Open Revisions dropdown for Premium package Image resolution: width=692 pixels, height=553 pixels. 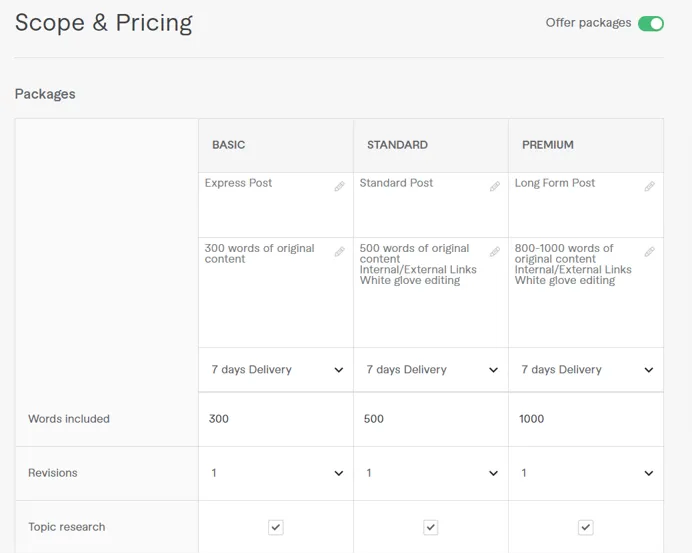click(x=586, y=473)
